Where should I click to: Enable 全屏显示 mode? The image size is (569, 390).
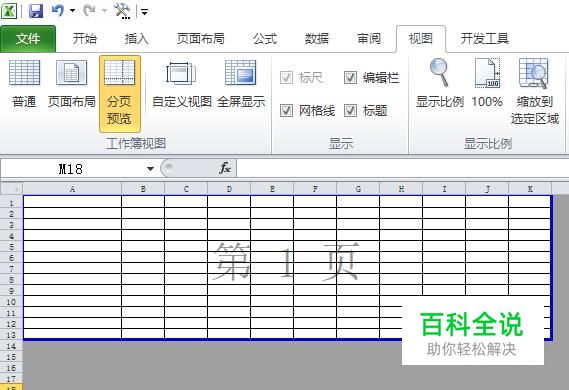click(x=241, y=84)
